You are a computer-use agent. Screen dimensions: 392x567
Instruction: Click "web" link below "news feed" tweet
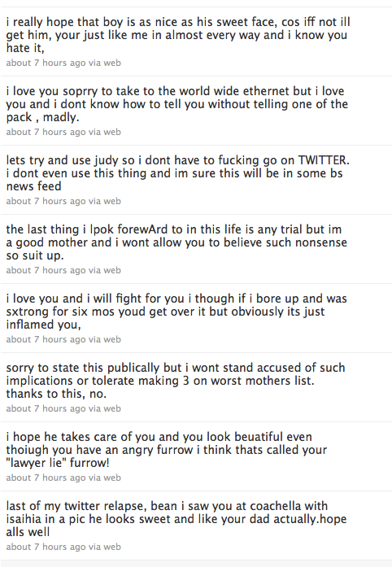(112, 201)
